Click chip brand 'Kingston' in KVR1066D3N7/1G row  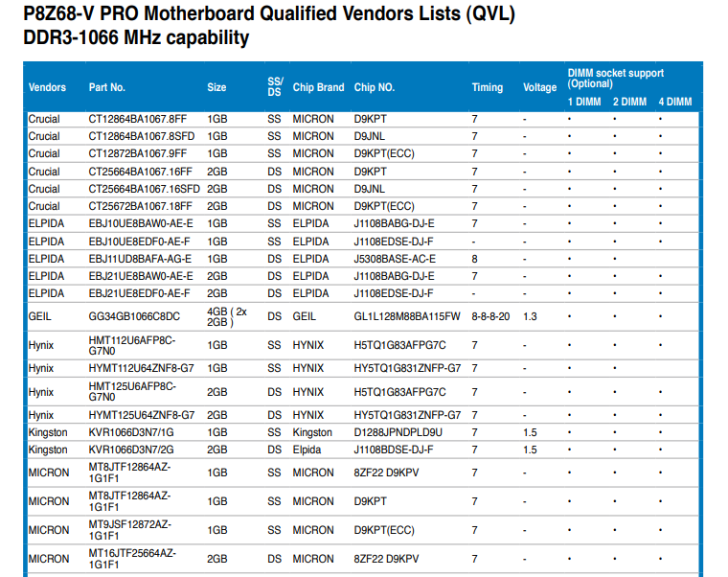[x=312, y=432]
